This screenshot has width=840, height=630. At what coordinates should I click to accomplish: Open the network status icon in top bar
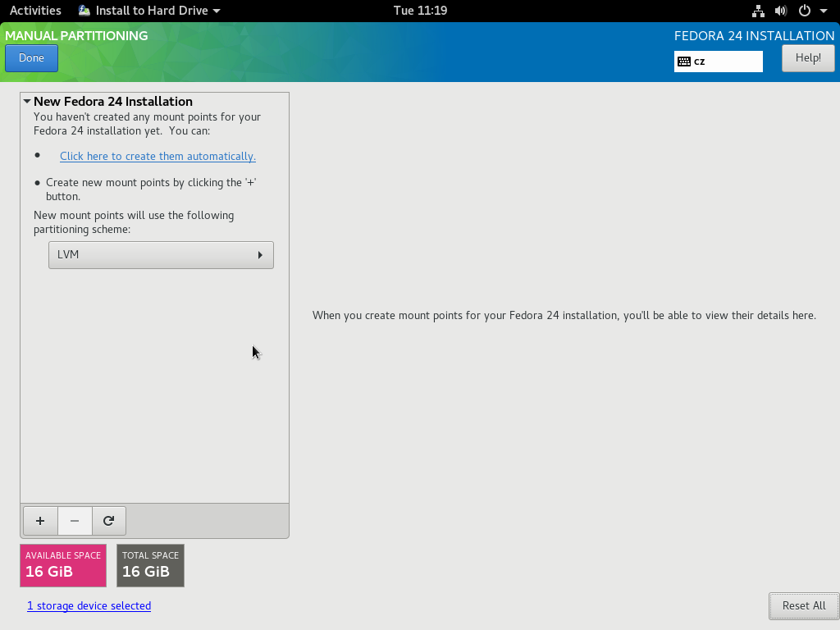point(758,11)
